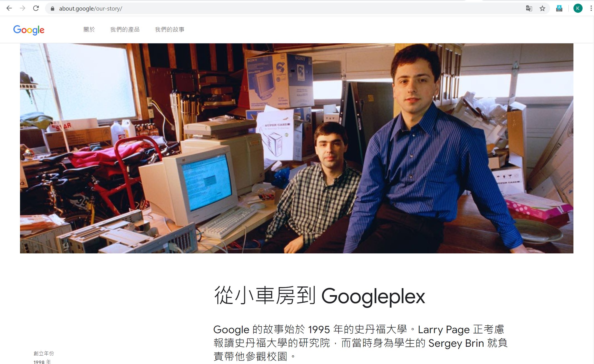Click the Google logo

[x=29, y=30]
